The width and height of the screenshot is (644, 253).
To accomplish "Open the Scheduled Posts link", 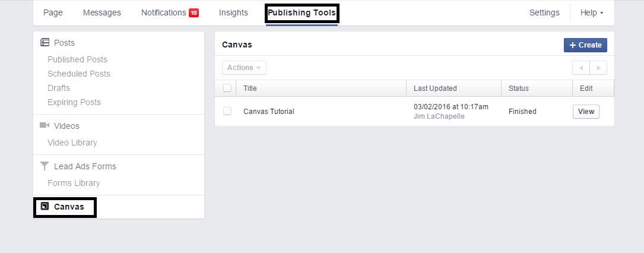I will pos(79,74).
